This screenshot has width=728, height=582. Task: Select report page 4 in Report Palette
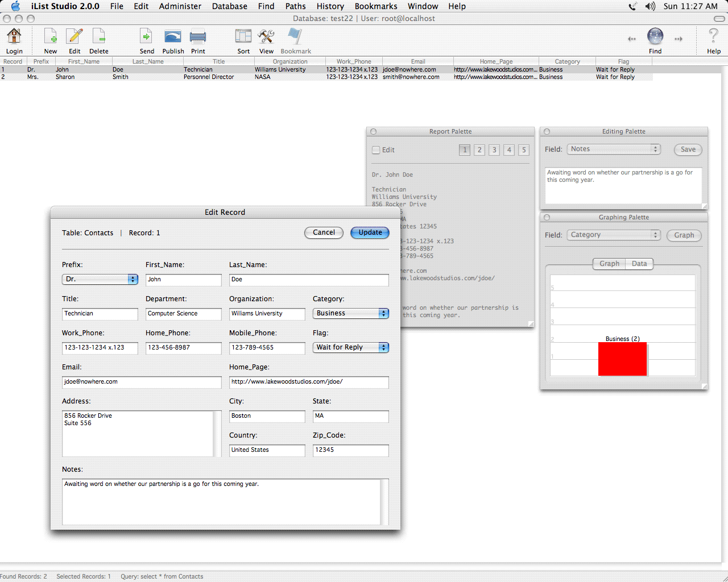(509, 150)
